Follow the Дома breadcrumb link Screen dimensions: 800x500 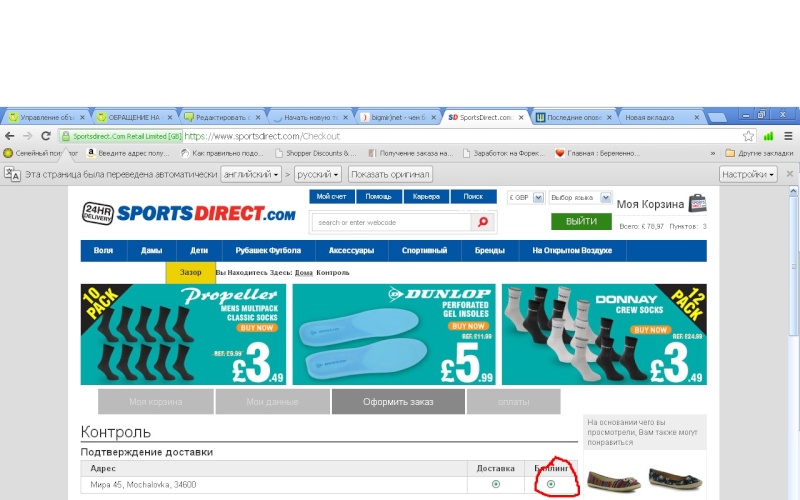(x=304, y=273)
